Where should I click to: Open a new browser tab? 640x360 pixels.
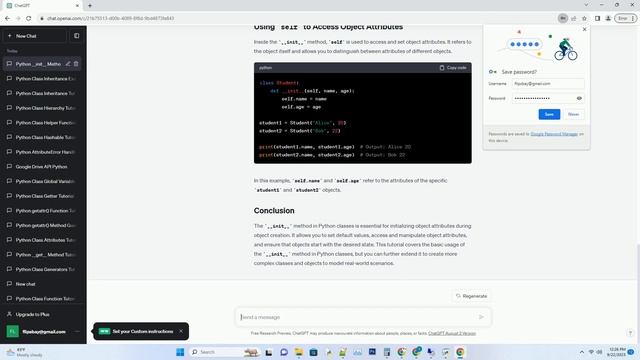pos(90,6)
